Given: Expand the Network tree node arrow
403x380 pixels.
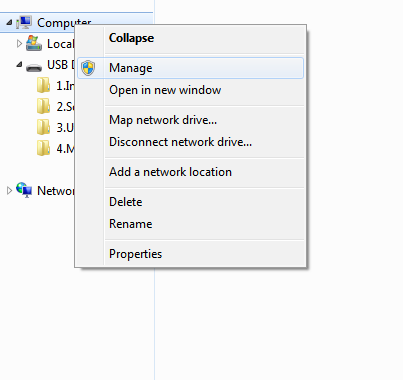Looking at the screenshot, I should click(9, 190).
